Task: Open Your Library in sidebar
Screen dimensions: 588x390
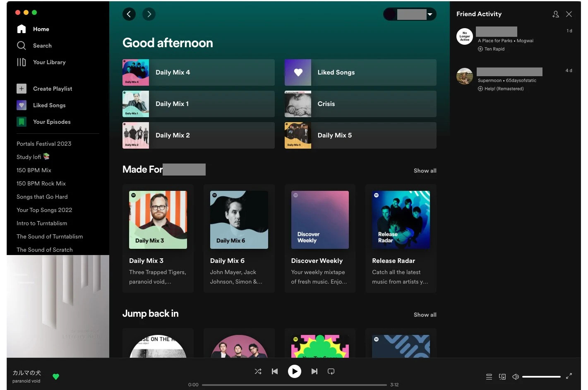Action: [x=41, y=62]
